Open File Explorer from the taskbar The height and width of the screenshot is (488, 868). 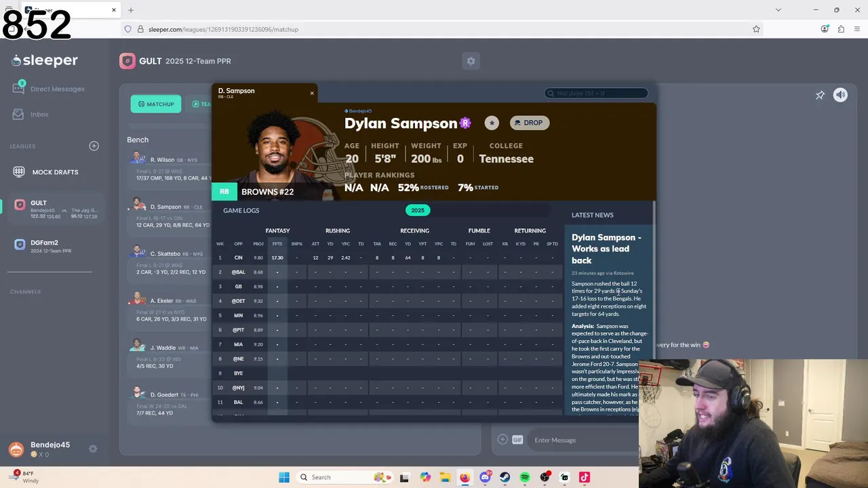(x=445, y=477)
